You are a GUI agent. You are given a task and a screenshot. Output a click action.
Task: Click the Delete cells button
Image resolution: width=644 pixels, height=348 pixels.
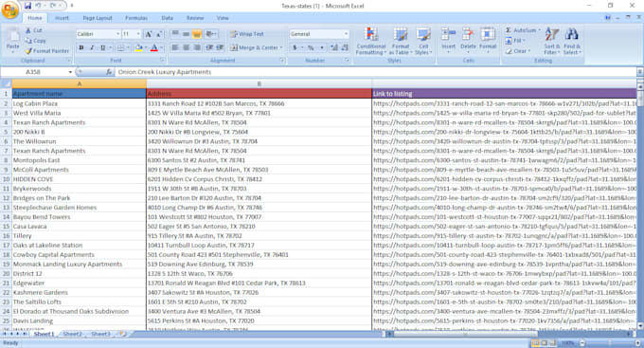pos(468,40)
